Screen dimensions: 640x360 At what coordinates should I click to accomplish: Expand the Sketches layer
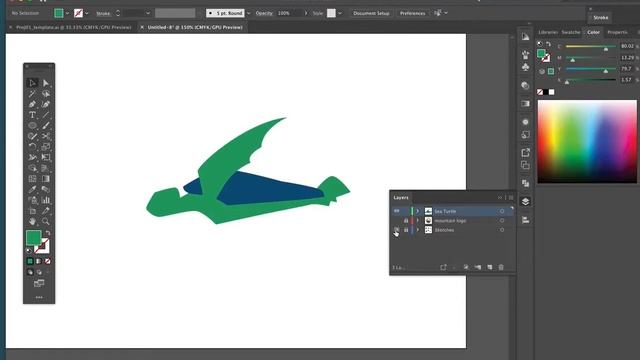pos(418,230)
